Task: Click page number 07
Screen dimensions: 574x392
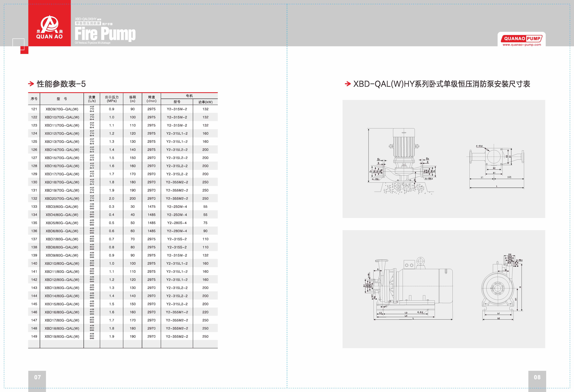Action: coord(37,377)
